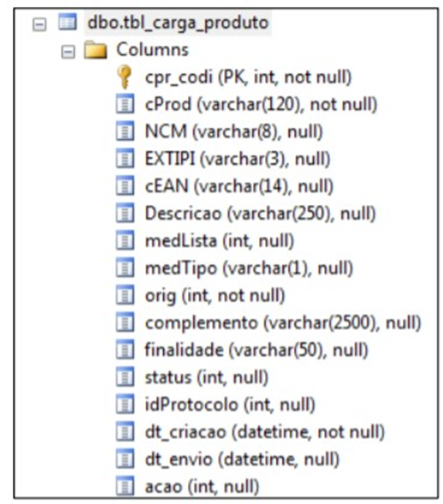
Task: Select the finalidade varchar(50) column
Action: coord(257,350)
